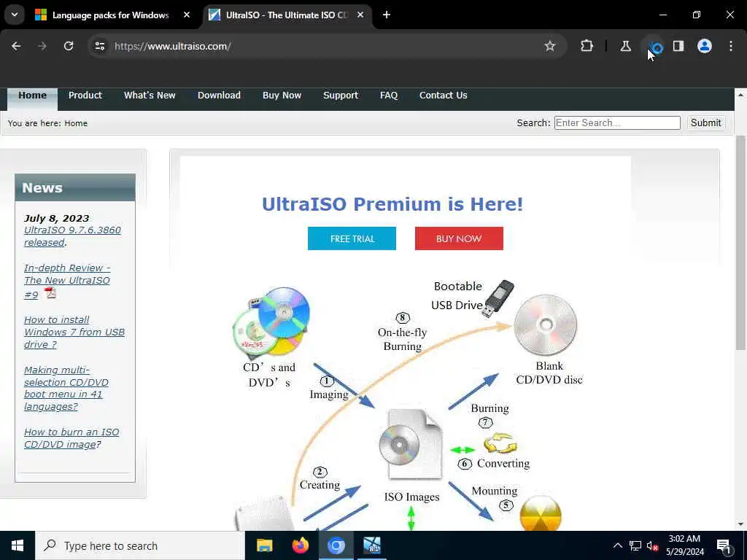Go to What's New page
747x560 pixels.
pyautogui.click(x=150, y=96)
